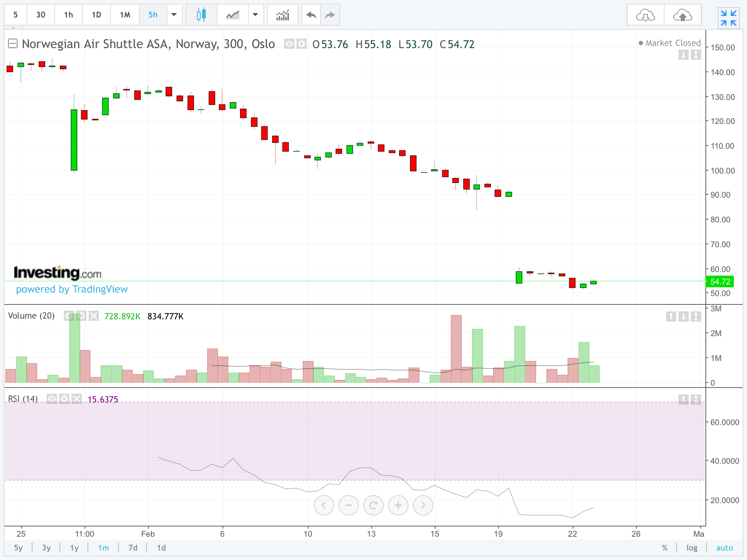Collapse the Norwegian Air Shuttle legend box
747x560 pixels.
pos(13,44)
